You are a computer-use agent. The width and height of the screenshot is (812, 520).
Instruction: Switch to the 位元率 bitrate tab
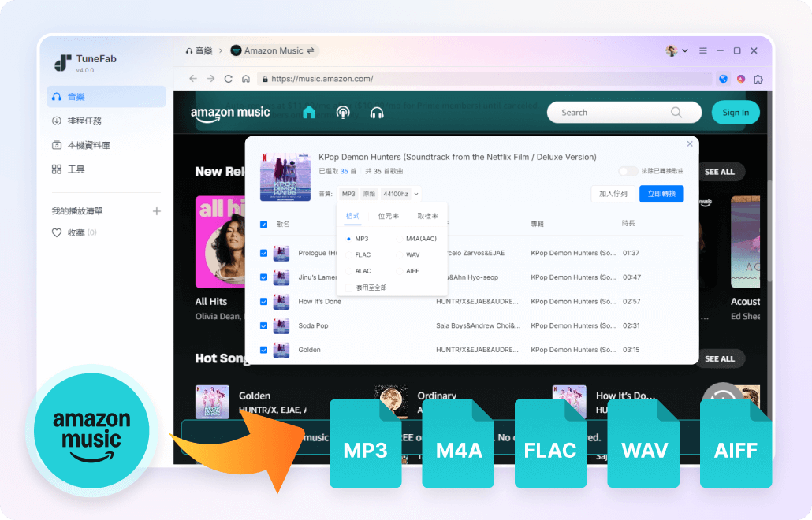tap(388, 216)
